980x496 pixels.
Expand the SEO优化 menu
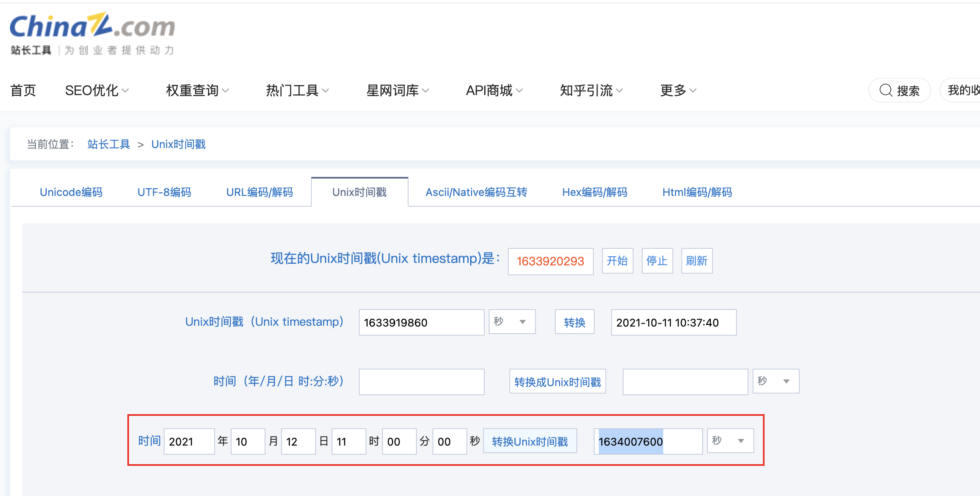(x=97, y=90)
